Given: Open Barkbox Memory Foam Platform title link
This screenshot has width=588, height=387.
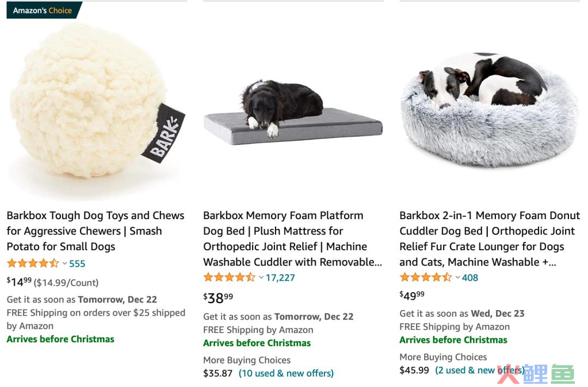Looking at the screenshot, I should click(292, 238).
